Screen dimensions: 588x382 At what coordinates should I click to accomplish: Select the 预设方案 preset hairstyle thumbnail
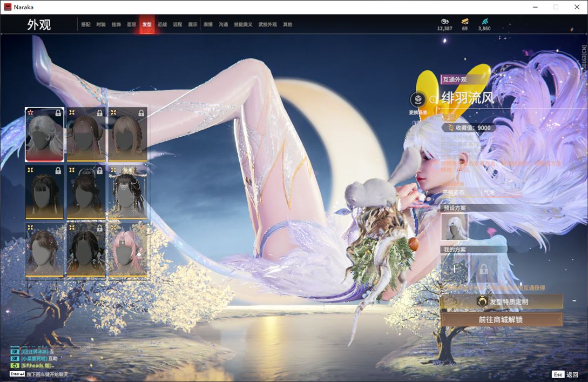pos(454,226)
